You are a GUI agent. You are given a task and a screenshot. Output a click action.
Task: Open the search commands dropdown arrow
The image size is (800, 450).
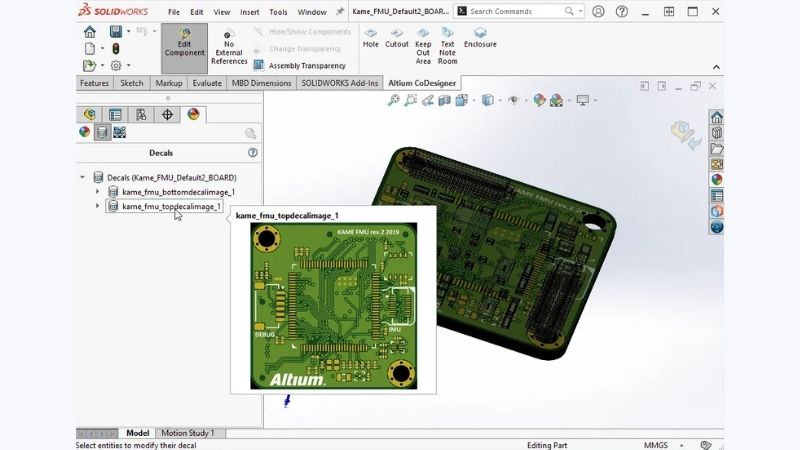pyautogui.click(x=581, y=11)
